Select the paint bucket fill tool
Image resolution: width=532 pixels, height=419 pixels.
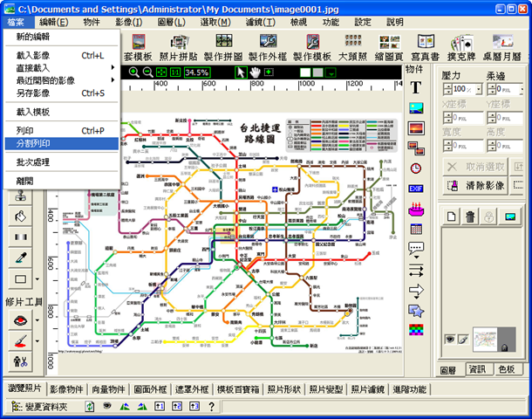(x=21, y=216)
